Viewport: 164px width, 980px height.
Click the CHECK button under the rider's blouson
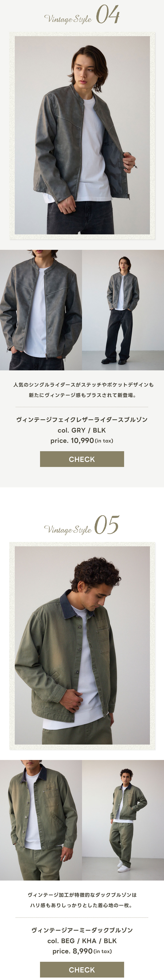(x=82, y=459)
